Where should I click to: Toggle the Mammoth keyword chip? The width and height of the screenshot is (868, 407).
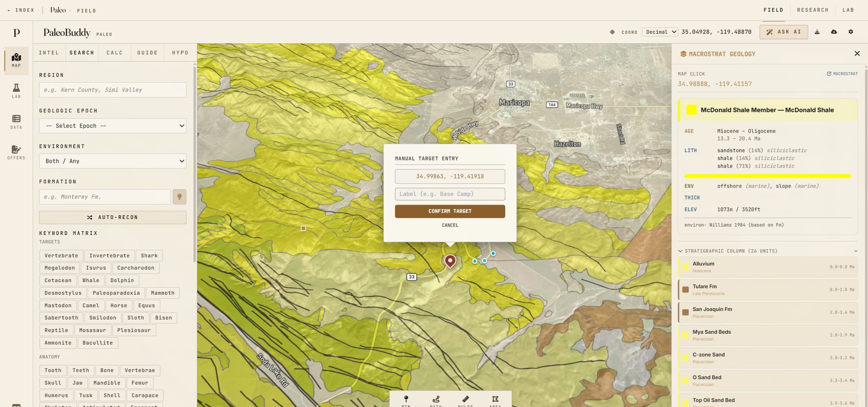click(x=163, y=293)
